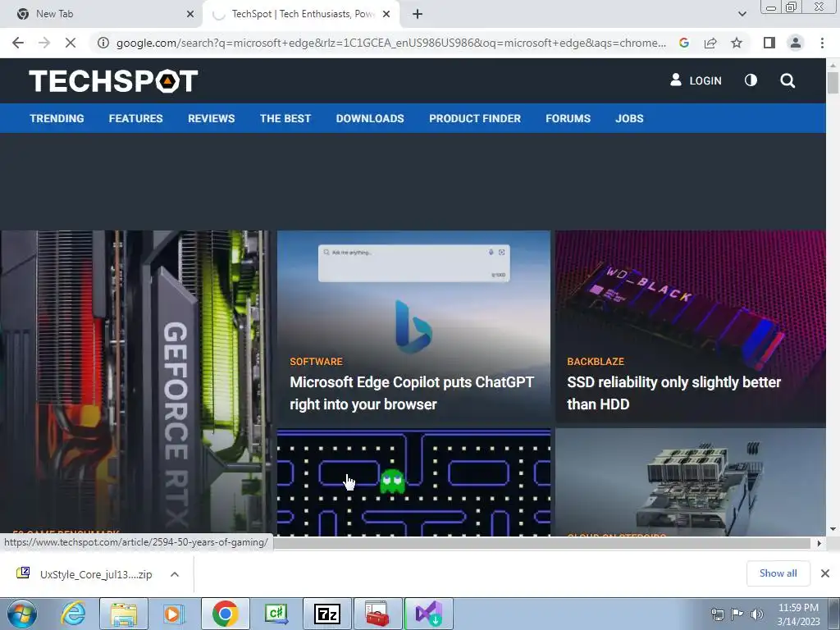Click the SOFTWARE category label

(x=316, y=362)
